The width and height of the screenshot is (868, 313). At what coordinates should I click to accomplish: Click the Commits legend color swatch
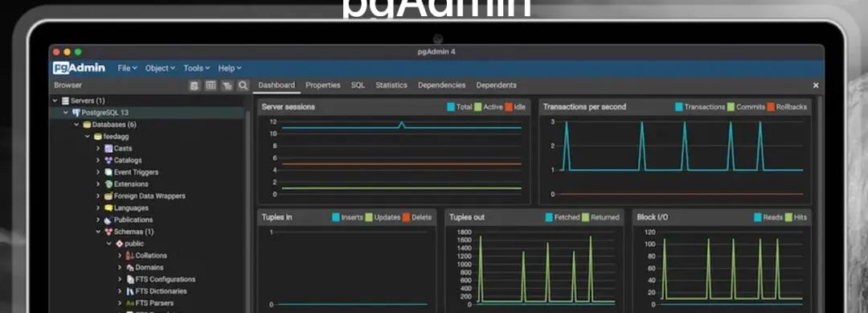731,107
